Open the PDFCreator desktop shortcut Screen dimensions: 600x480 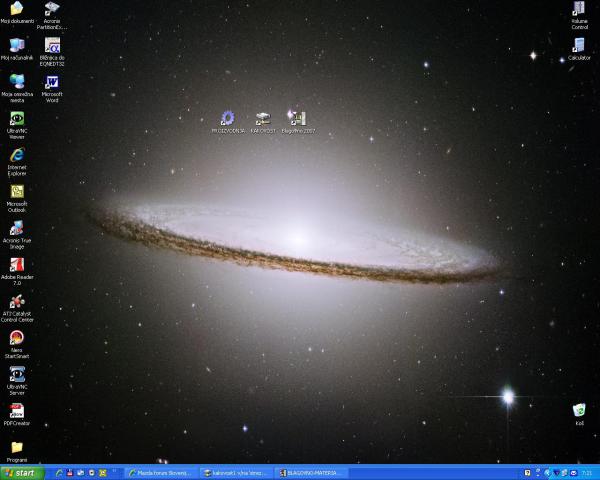pyautogui.click(x=16, y=410)
